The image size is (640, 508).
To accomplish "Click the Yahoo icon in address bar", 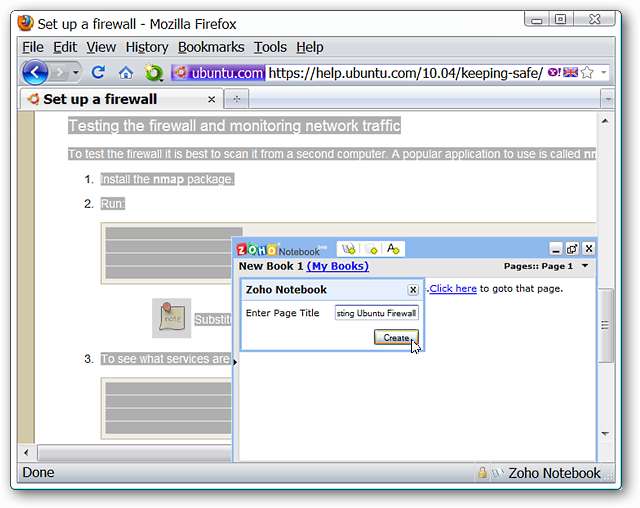I will pos(554,73).
